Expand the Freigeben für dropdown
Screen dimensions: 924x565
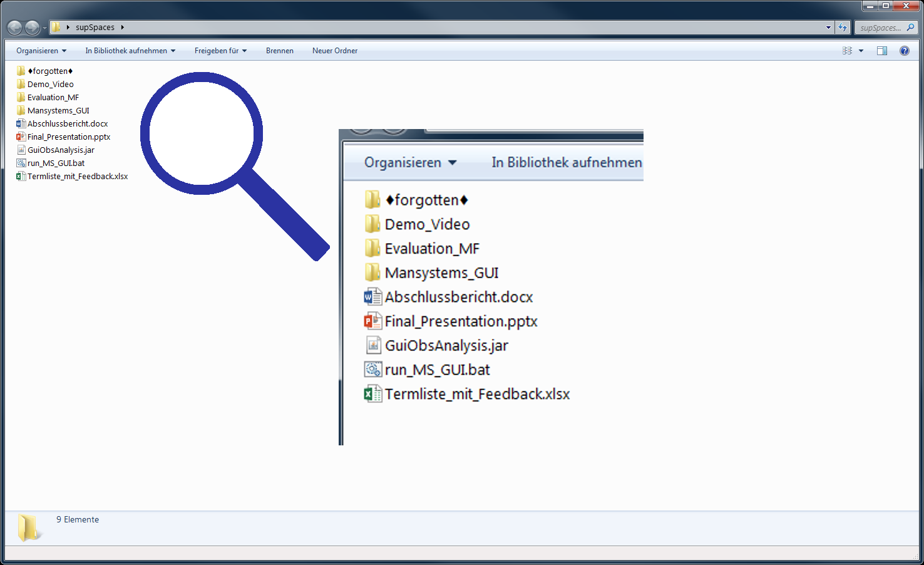point(220,51)
